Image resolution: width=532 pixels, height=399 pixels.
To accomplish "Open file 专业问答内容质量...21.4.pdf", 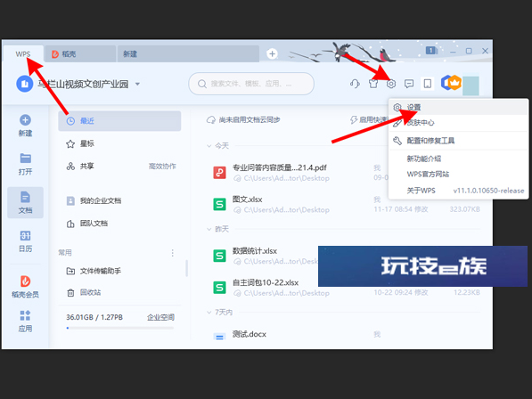I will pyautogui.click(x=279, y=167).
